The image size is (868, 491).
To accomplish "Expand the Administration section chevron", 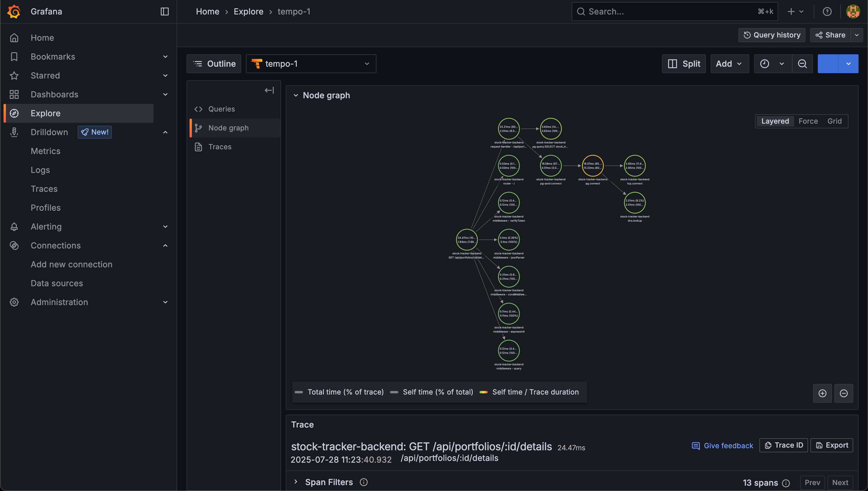I will 165,302.
